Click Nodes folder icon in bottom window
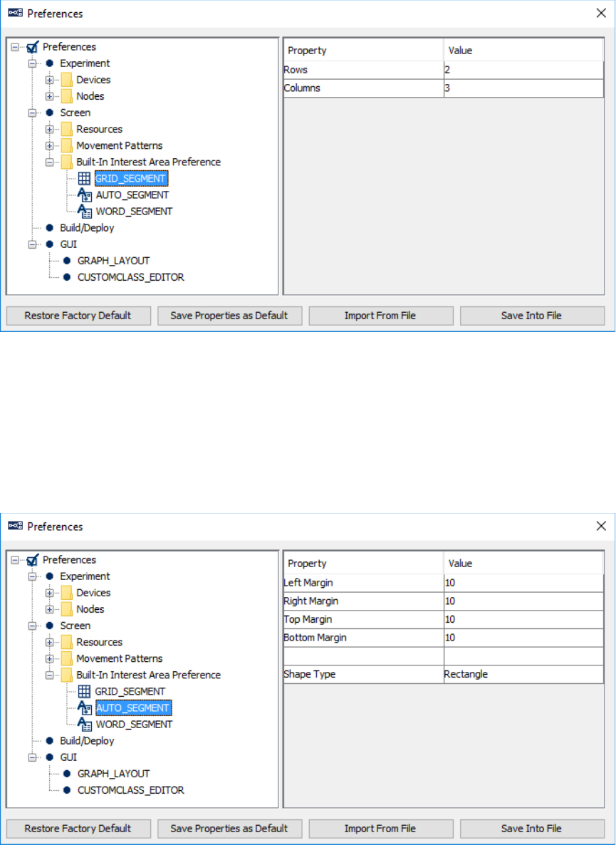Image resolution: width=616 pixels, height=845 pixels. coord(67,609)
